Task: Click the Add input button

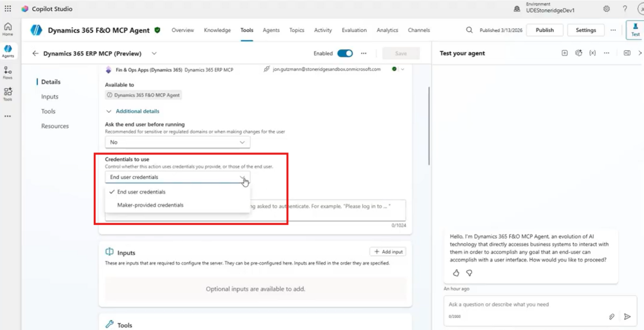Action: [x=388, y=252]
